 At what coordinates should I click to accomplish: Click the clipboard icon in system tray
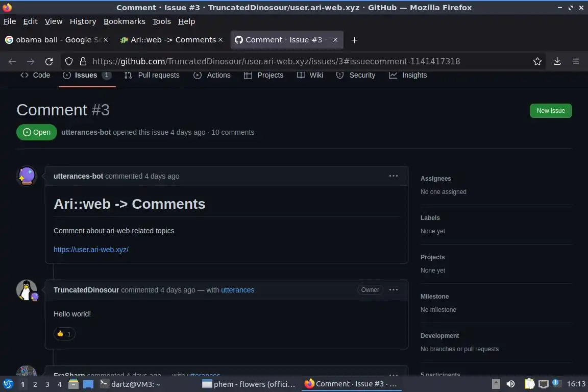[529, 384]
